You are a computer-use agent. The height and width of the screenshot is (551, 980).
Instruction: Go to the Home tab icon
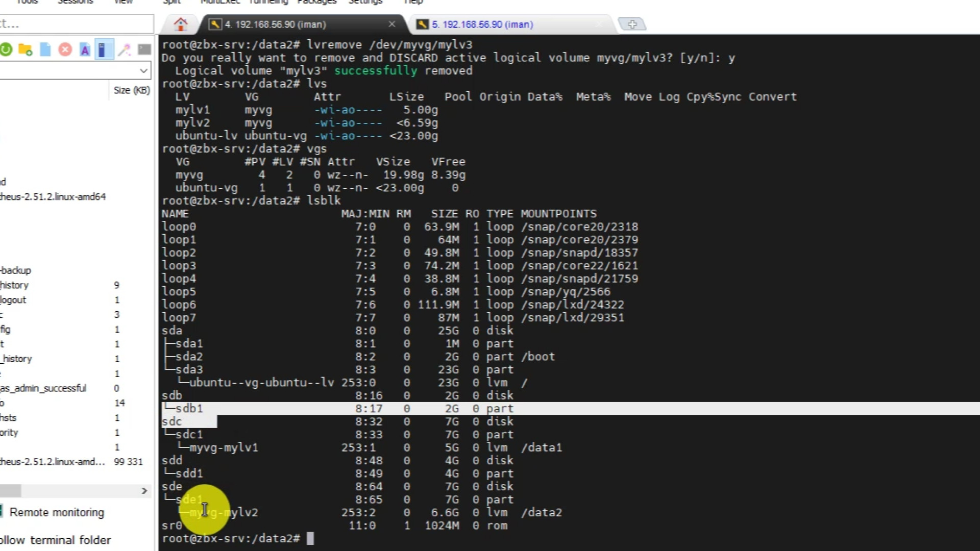181,24
